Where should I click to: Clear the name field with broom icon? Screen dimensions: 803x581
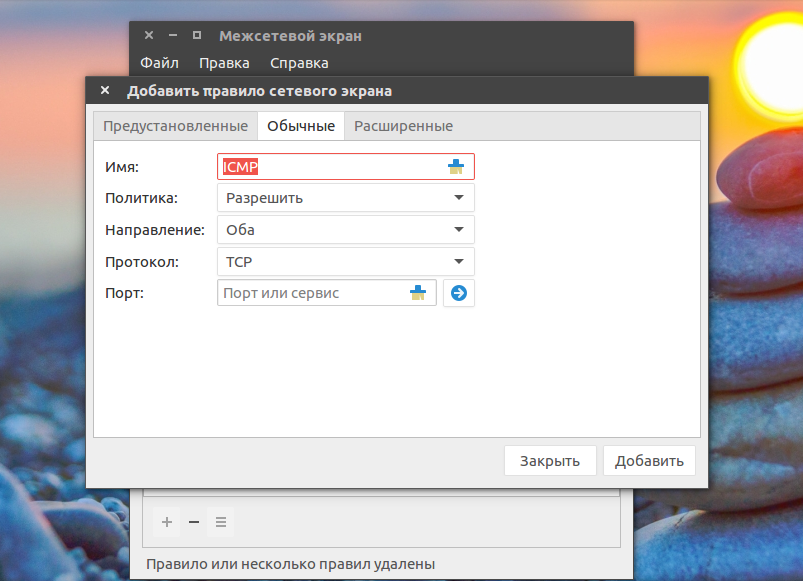pyautogui.click(x=456, y=166)
